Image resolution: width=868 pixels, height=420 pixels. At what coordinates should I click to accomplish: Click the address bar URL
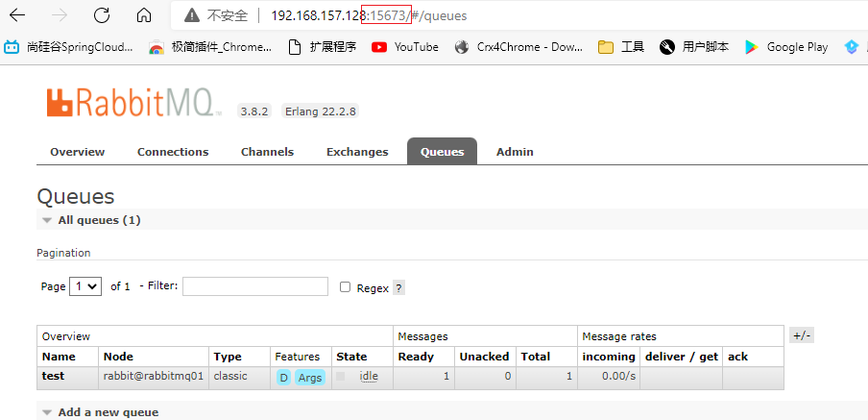(369, 15)
